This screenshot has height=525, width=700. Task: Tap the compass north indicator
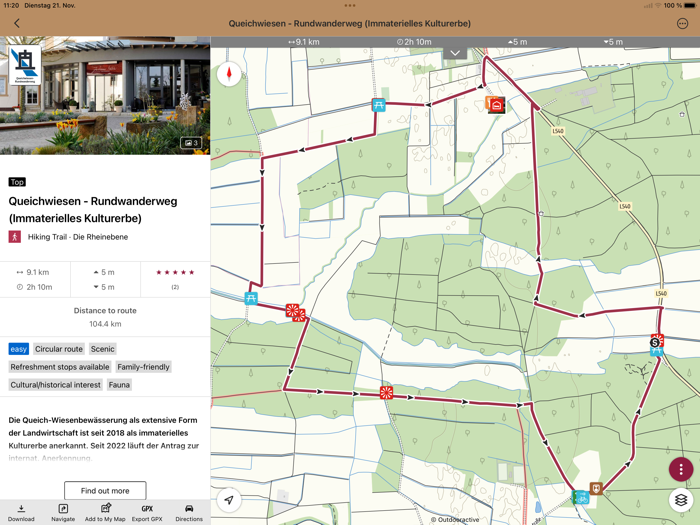[229, 74]
